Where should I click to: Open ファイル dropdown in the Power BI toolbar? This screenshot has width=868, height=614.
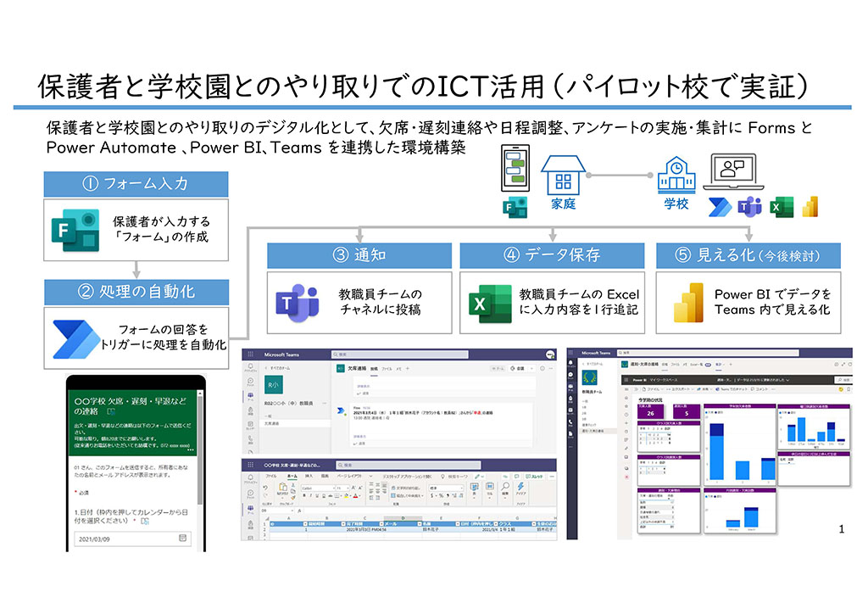pos(655,389)
